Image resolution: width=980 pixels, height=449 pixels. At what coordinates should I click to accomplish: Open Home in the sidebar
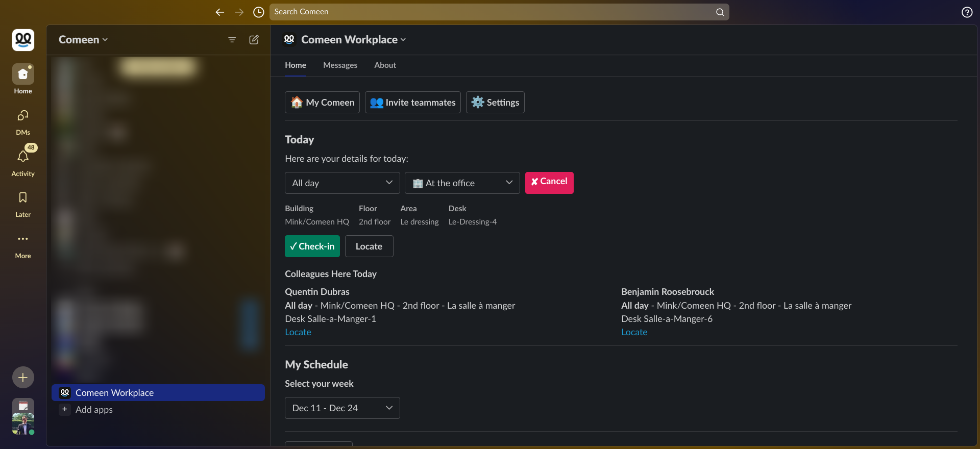[x=23, y=79]
